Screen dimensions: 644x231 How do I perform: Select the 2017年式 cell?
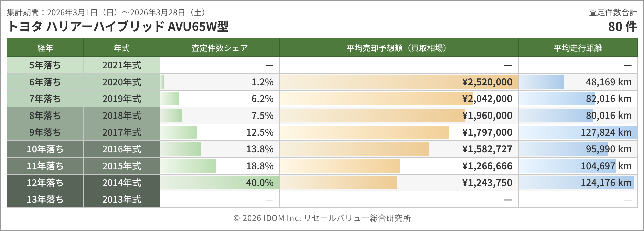click(122, 132)
